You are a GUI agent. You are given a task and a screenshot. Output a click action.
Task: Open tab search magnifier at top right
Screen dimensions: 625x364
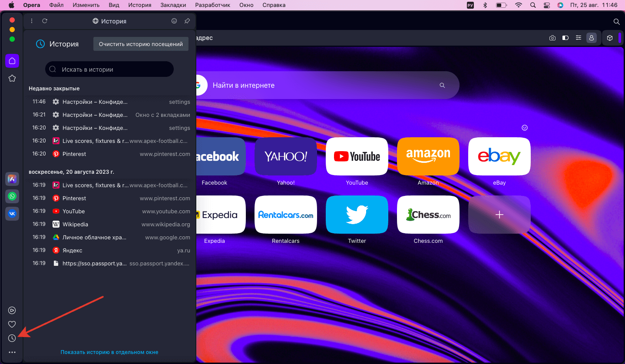point(616,21)
